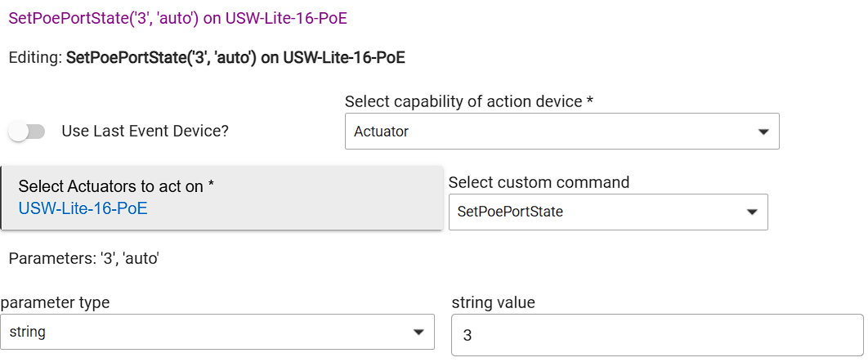Click the arrow icon on SetPoePortState dropdown
Image resolution: width=868 pixels, height=362 pixels.
[752, 212]
